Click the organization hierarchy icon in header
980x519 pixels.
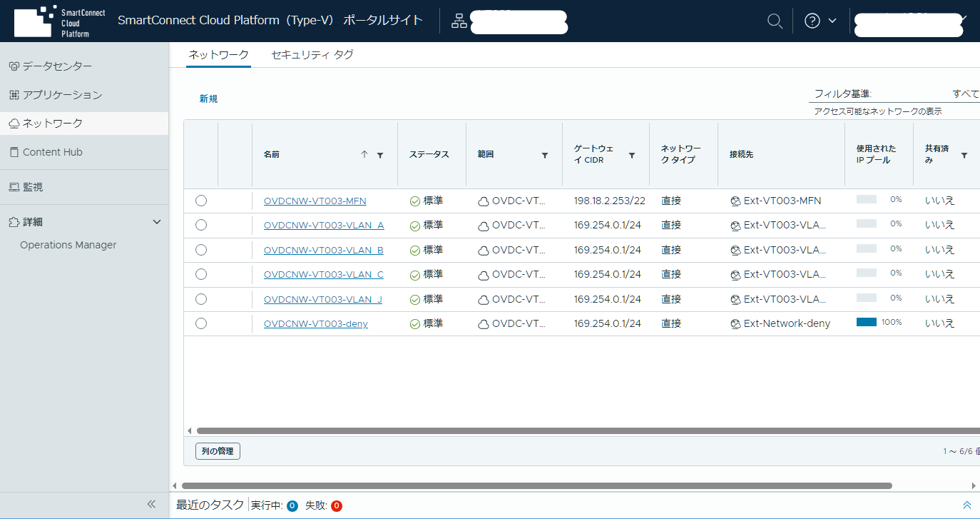point(459,21)
